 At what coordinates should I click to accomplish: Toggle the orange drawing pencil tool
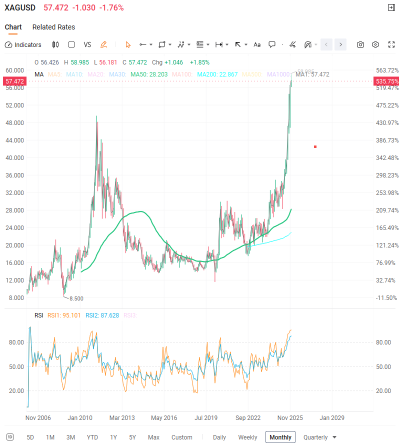tap(104, 45)
